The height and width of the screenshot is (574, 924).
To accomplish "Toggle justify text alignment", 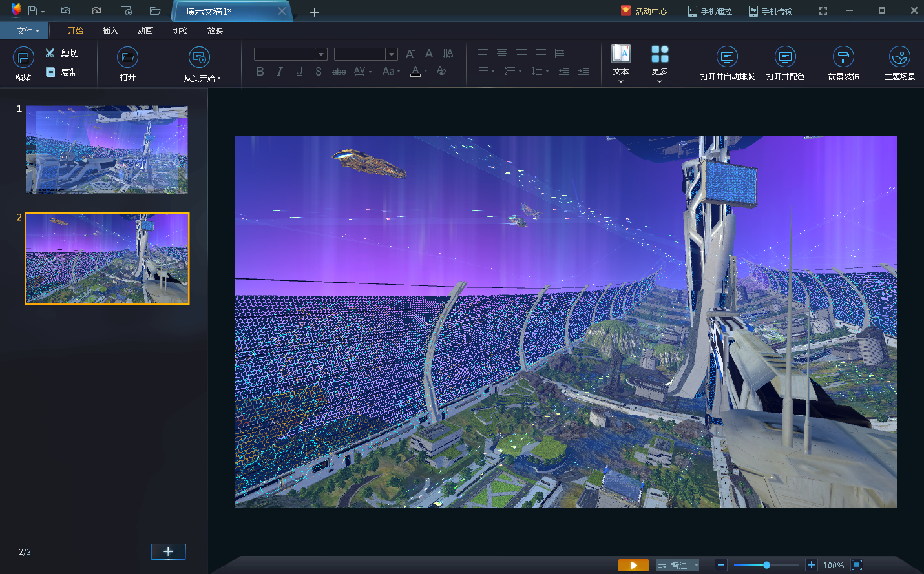I will click(x=541, y=54).
